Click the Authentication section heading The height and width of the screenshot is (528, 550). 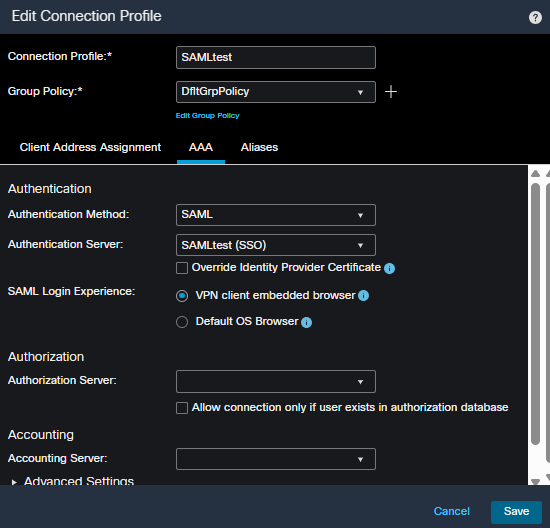point(49,189)
